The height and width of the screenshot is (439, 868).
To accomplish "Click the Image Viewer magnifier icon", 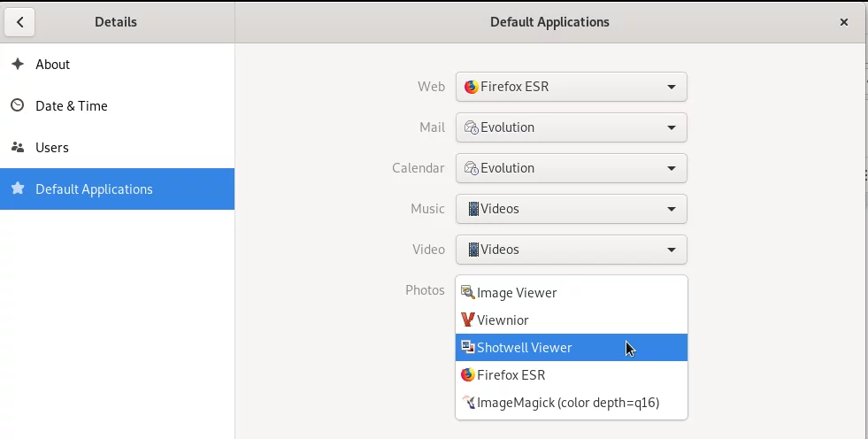I will [x=468, y=292].
